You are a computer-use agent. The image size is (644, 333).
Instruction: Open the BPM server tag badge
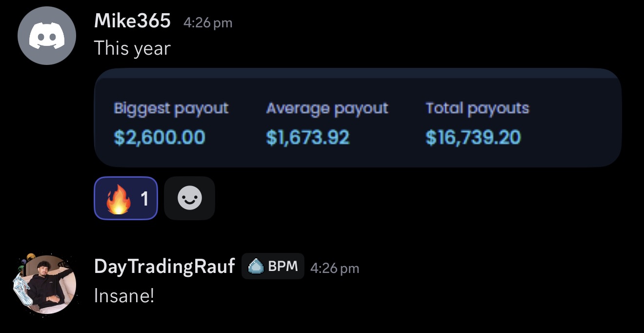click(273, 266)
